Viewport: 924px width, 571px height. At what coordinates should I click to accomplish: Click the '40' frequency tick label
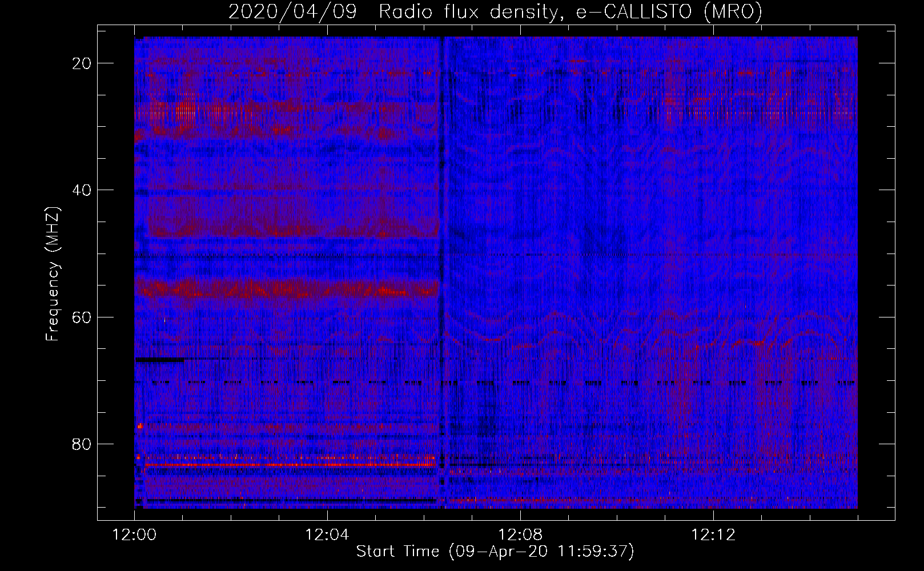82,190
